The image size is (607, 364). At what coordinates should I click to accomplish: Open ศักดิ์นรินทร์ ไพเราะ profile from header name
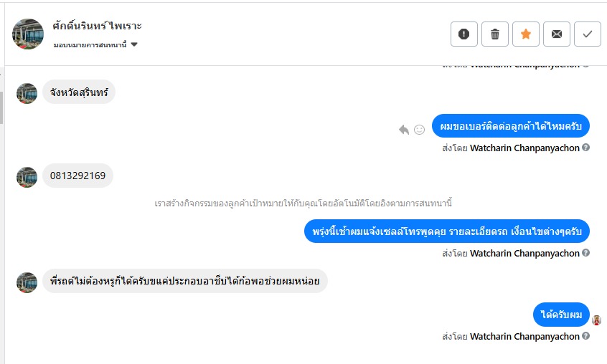[x=97, y=26]
